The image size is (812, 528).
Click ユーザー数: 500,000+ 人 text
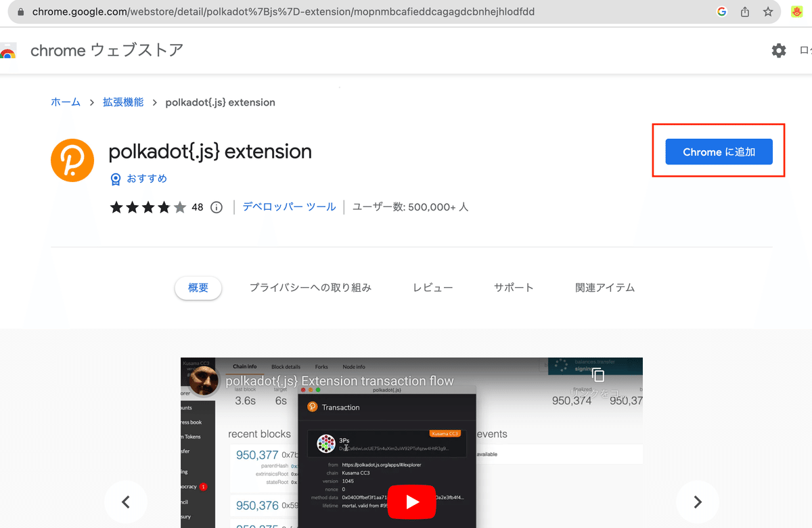point(411,206)
